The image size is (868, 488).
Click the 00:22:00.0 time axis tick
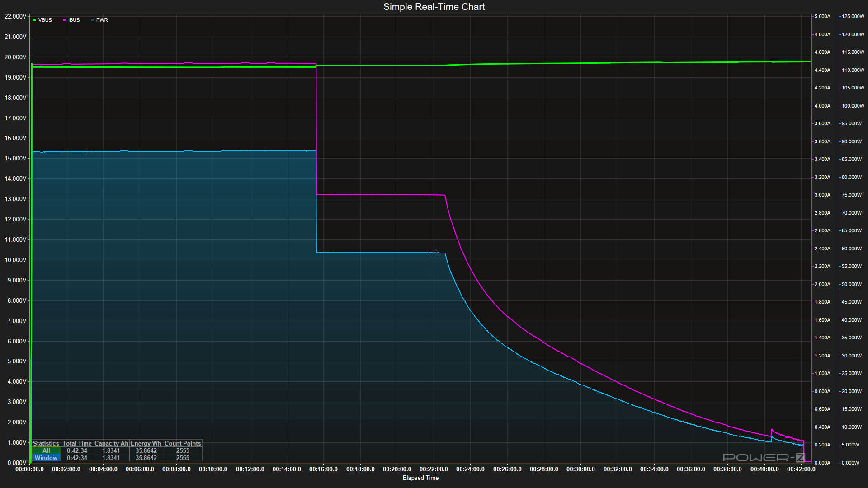point(434,469)
